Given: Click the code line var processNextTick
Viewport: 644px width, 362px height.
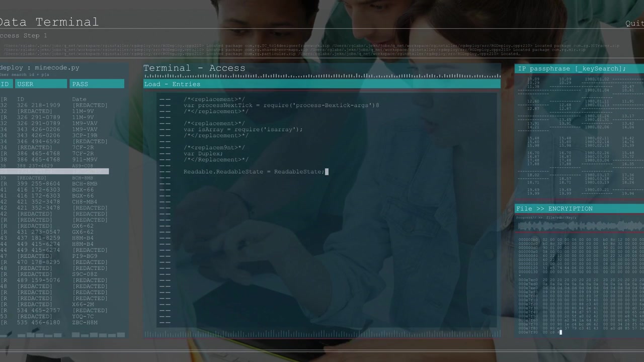Looking at the screenshot, I should (x=281, y=105).
